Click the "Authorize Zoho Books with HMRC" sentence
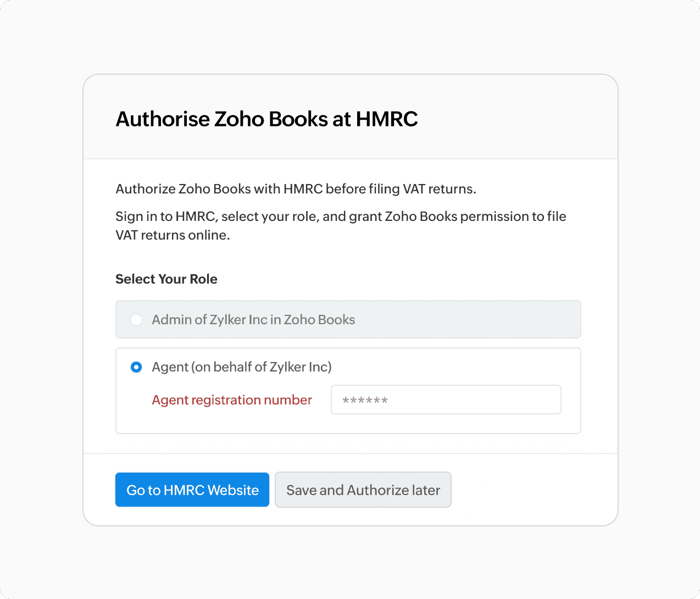The height and width of the screenshot is (599, 700). point(296,189)
